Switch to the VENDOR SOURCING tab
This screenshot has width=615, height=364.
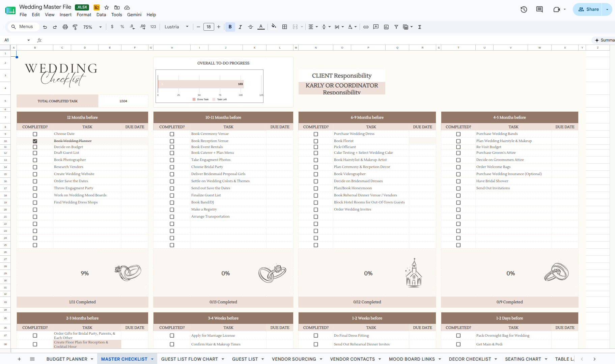coord(294,359)
